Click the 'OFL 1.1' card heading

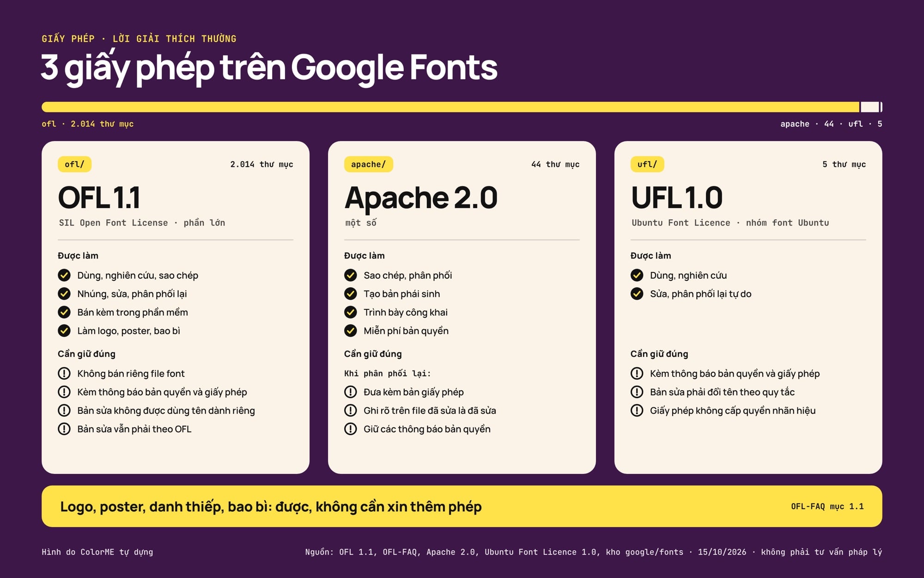coord(99,198)
